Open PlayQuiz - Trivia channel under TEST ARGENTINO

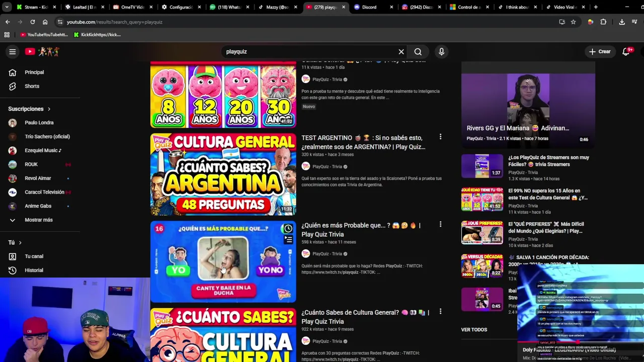point(327,167)
